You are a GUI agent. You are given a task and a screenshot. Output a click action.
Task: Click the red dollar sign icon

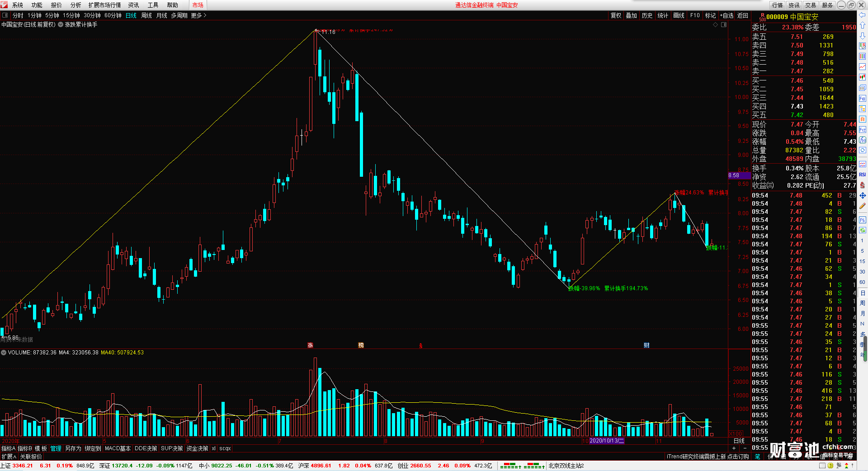pyautogui.click(x=862, y=185)
